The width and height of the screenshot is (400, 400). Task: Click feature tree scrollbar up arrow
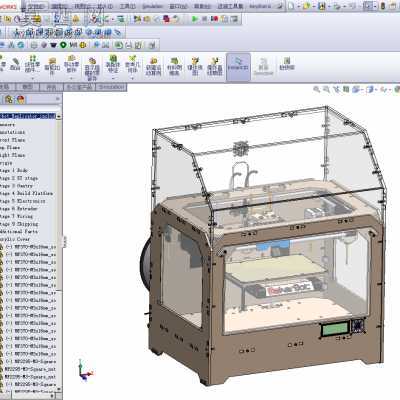pos(59,116)
